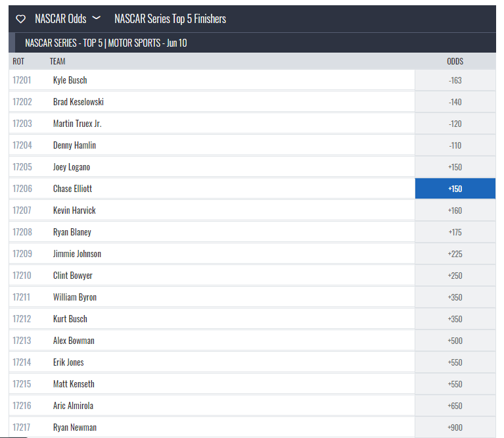Choose the Martin Truex Jr. -120 odds
504x438 pixels.
(x=455, y=124)
